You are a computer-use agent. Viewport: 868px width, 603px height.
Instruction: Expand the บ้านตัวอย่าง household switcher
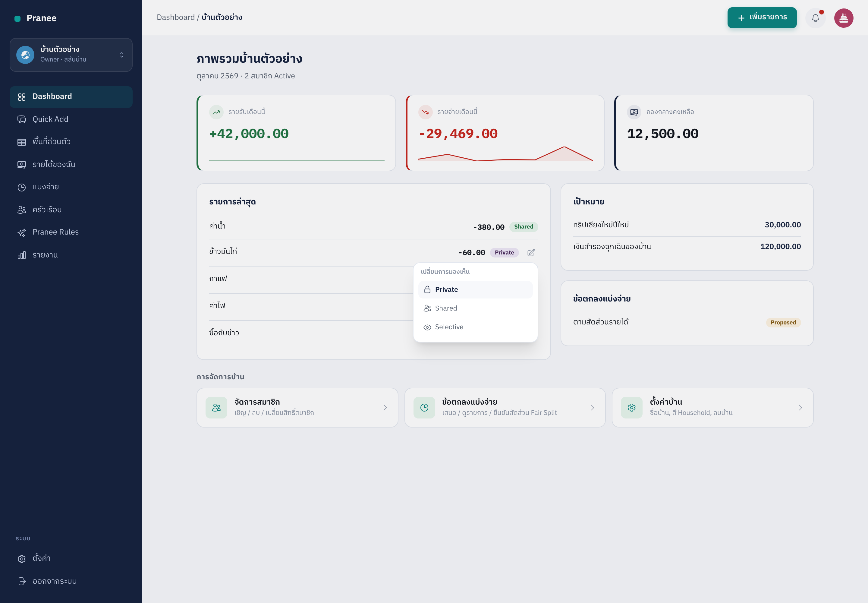(71, 55)
